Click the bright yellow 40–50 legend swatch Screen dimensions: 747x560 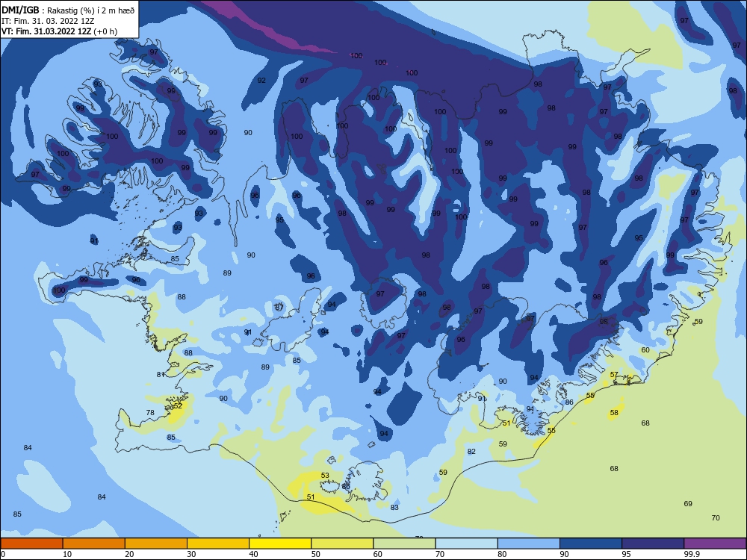click(x=280, y=544)
